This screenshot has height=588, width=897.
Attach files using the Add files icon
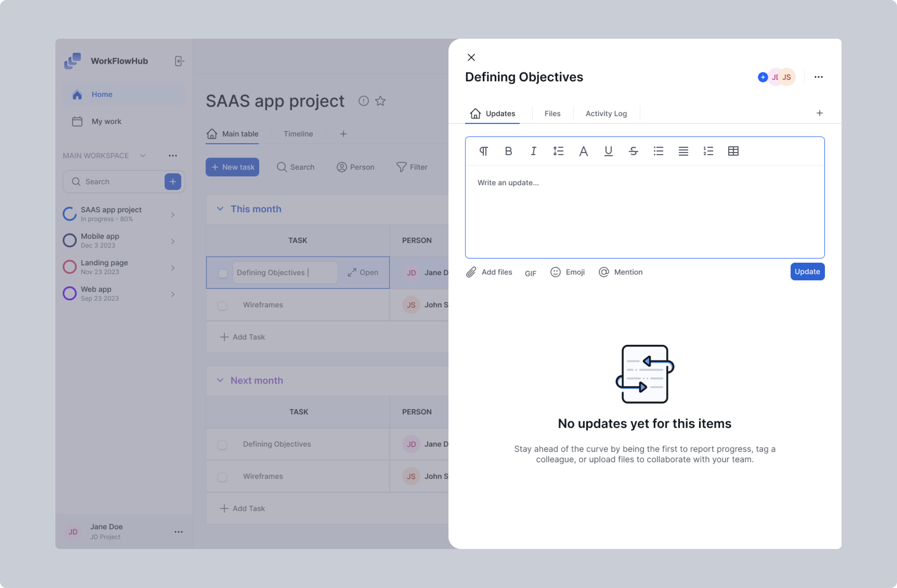tap(471, 272)
